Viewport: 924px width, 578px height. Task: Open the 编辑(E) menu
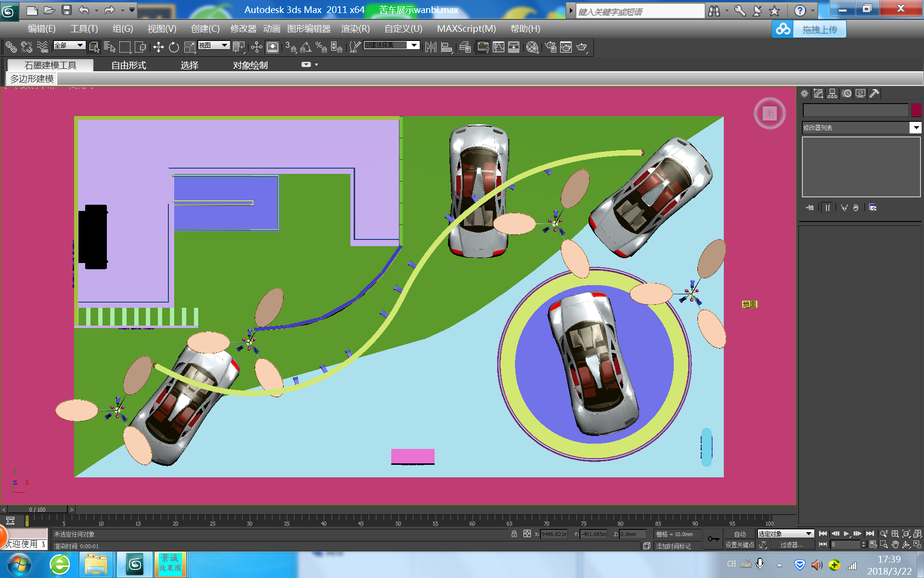click(x=41, y=29)
